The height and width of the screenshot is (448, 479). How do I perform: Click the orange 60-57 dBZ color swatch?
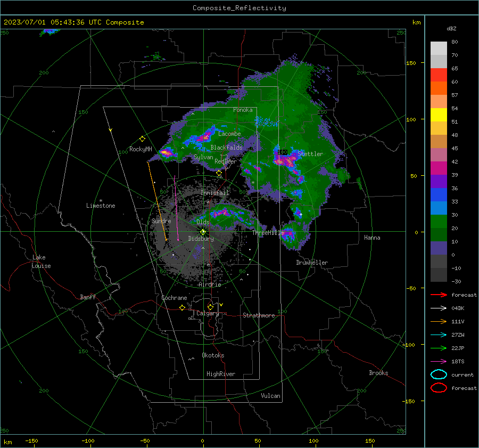coord(439,88)
